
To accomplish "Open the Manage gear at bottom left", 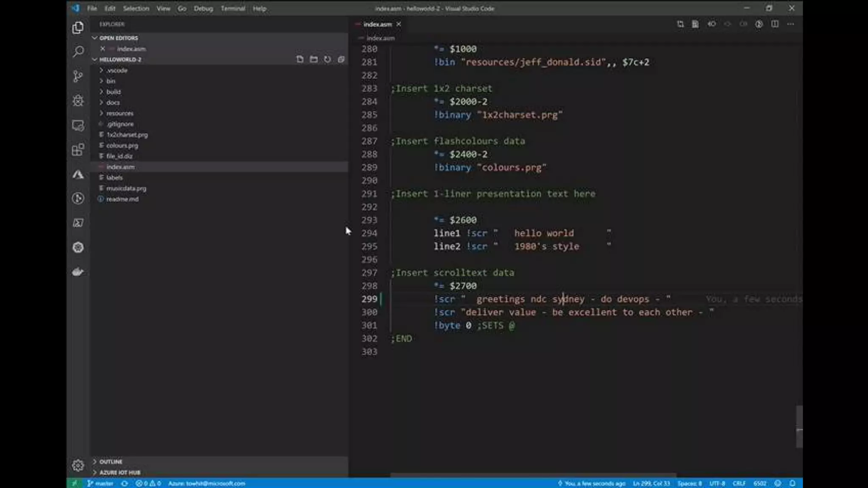I will (78, 466).
